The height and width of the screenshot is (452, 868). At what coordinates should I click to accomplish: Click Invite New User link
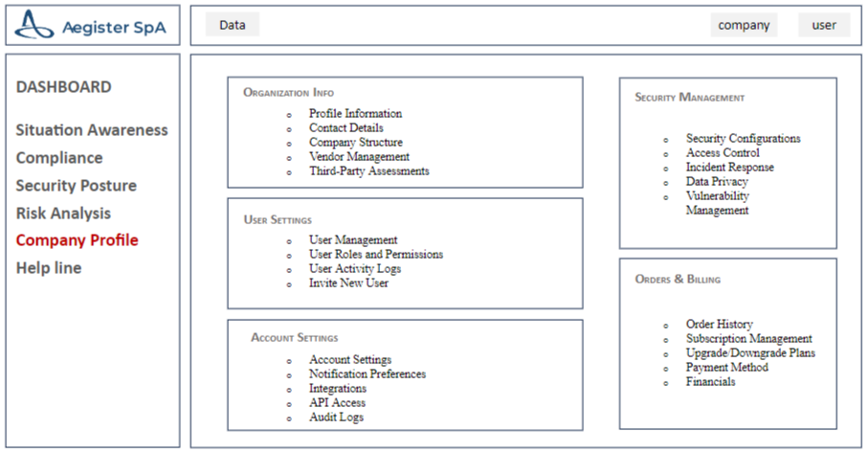click(x=348, y=283)
